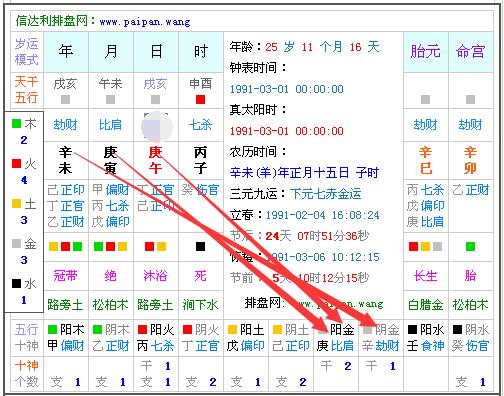Select the red 庚午 day pillar
This screenshot has width=504, height=396.
155,160
